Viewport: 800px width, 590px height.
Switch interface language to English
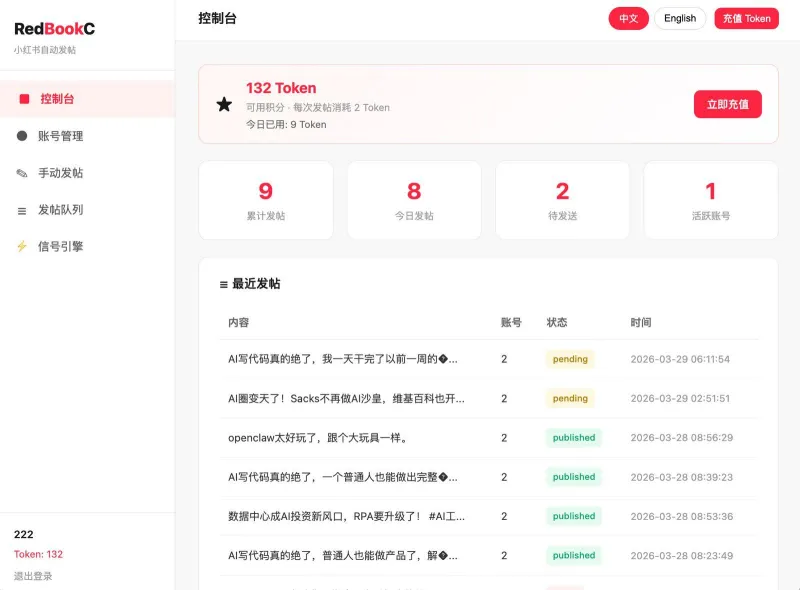(x=680, y=18)
